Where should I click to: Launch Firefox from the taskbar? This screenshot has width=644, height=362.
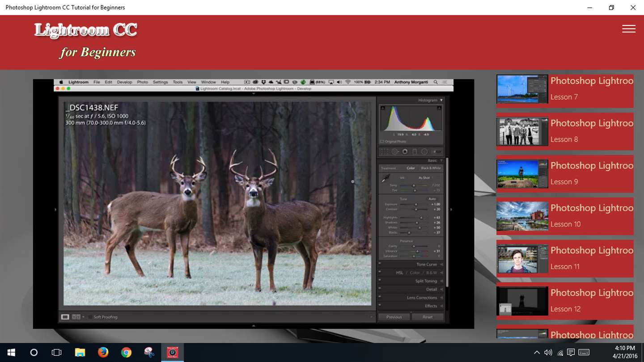103,353
